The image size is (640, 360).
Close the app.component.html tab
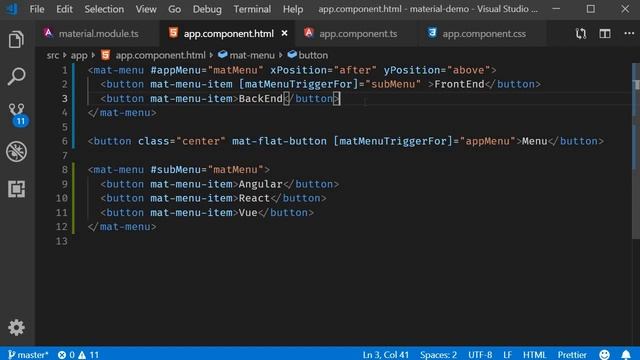(284, 33)
